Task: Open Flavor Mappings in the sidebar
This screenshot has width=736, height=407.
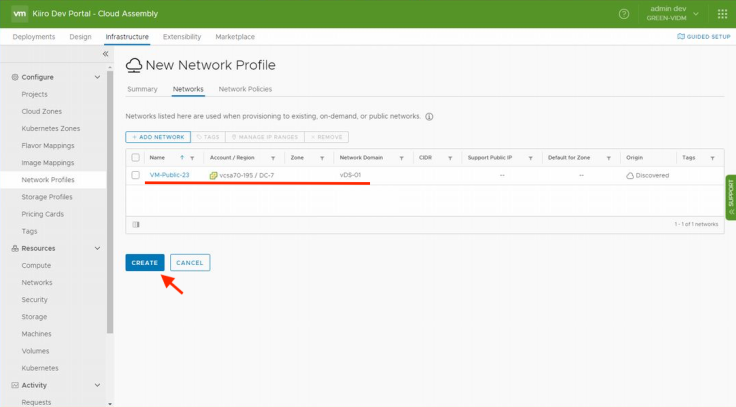Action: (x=48, y=146)
